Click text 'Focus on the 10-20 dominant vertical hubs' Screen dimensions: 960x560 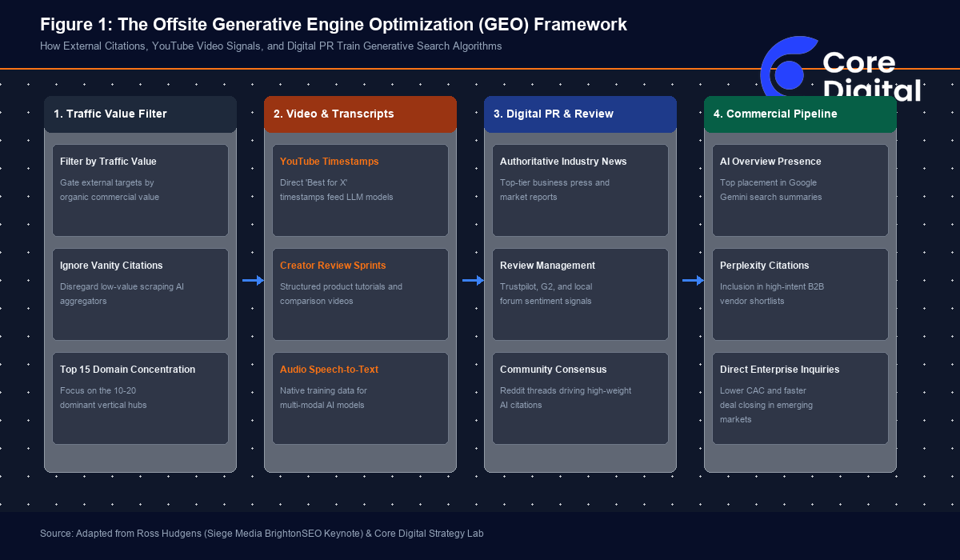[103, 398]
